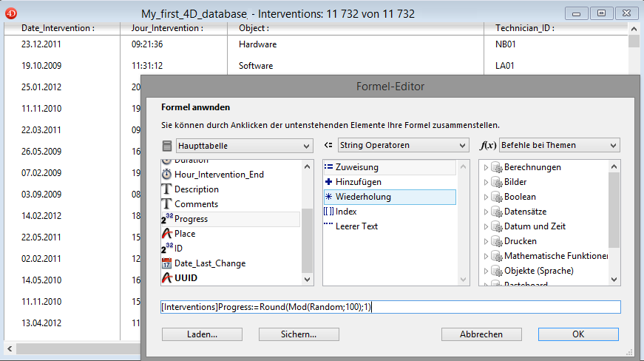The height and width of the screenshot is (361, 644).
Task: Click the Hour_Intervention_End clock field icon
Action: pos(166,175)
